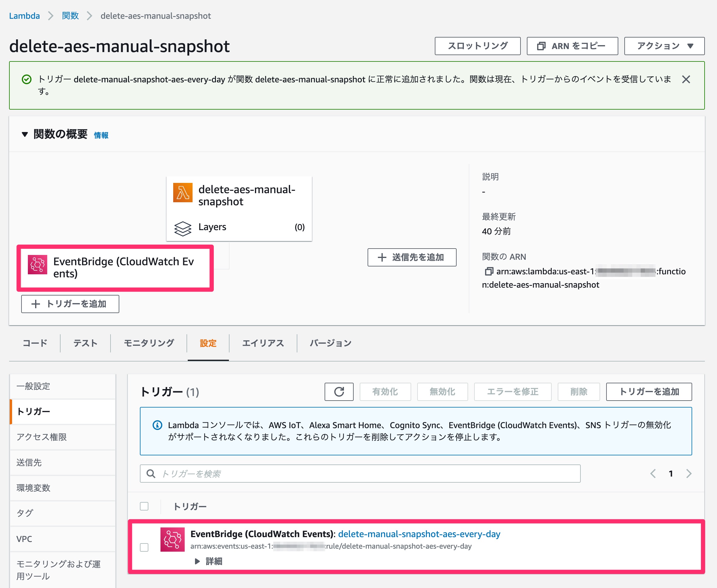Open 環境変数 in the side menu
The image size is (717, 588).
[63, 488]
